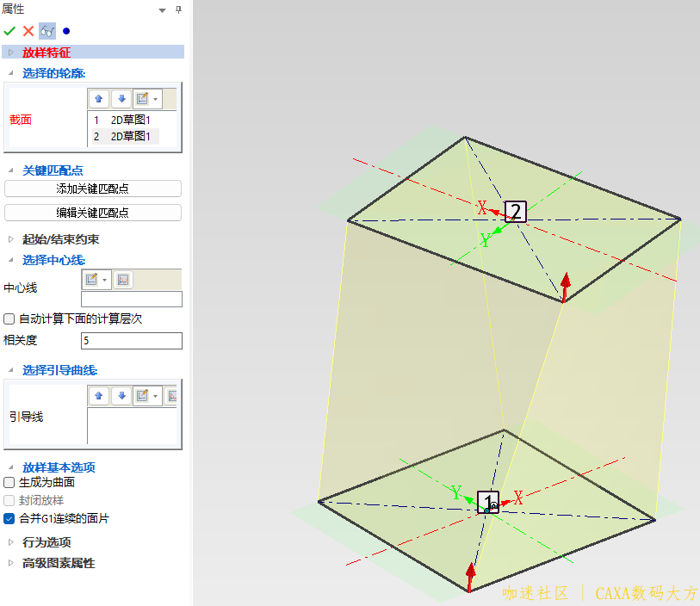This screenshot has height=606, width=700.
Task: Click the blue dot icon in the toolbar
Action: click(66, 31)
